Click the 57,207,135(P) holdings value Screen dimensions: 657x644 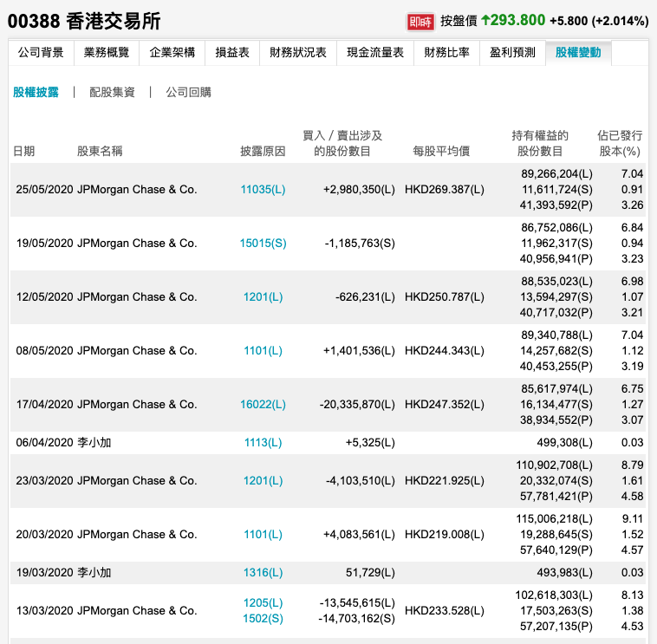coord(556,626)
